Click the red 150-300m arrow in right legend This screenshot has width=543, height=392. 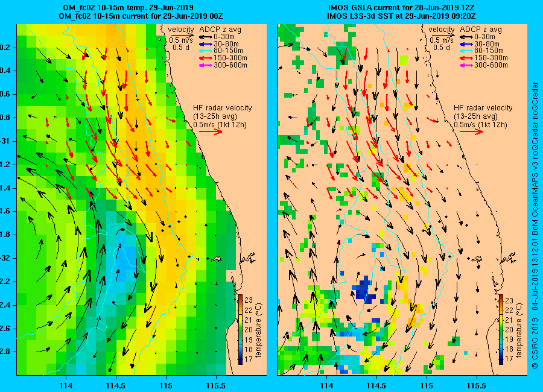click(466, 58)
